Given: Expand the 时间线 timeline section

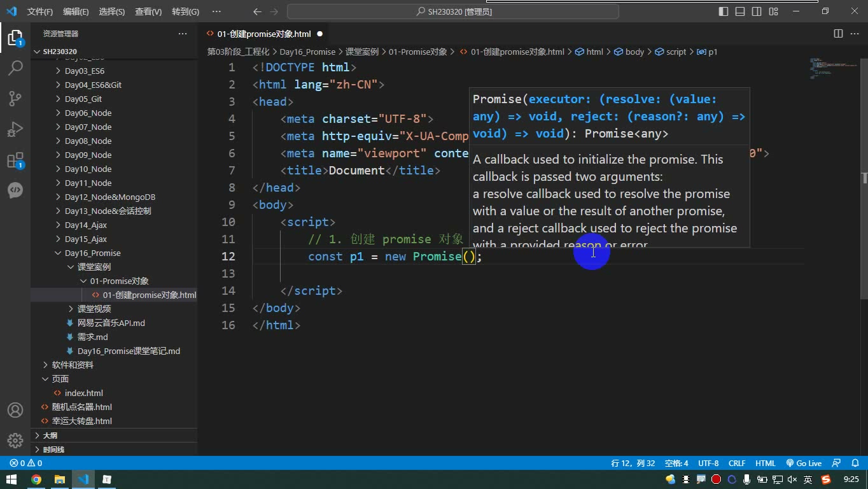Looking at the screenshot, I should 115,450.
